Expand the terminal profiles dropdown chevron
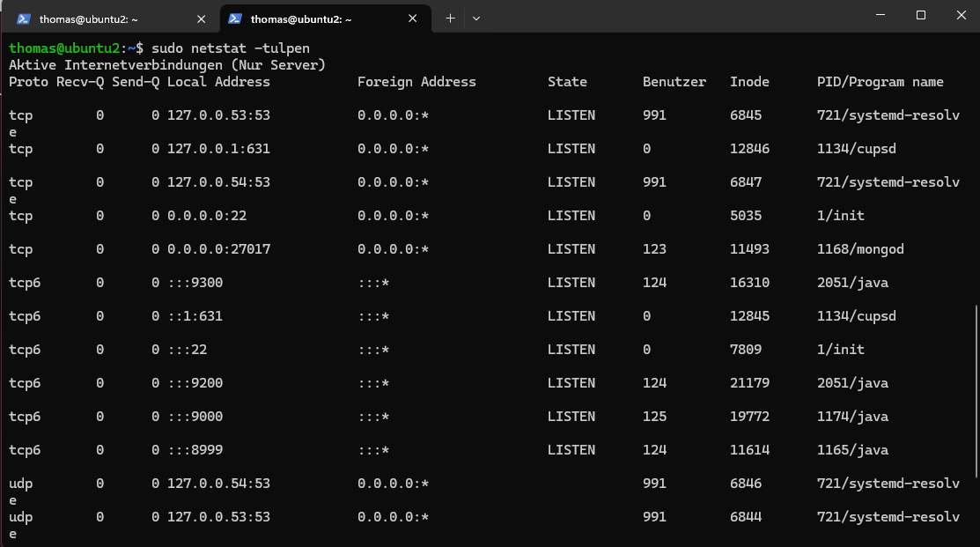 pos(476,18)
